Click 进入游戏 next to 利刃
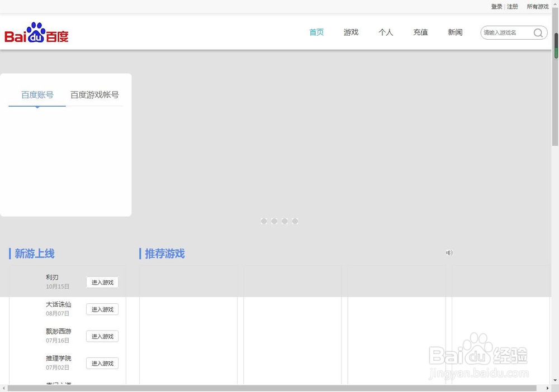Viewport: 559px width, 392px height. click(x=102, y=282)
